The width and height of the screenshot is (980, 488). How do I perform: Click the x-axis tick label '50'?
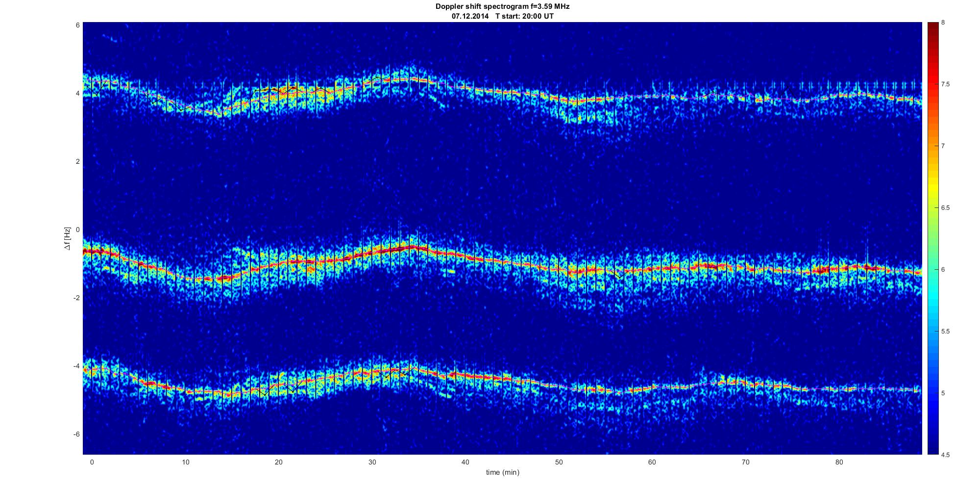coord(559,462)
